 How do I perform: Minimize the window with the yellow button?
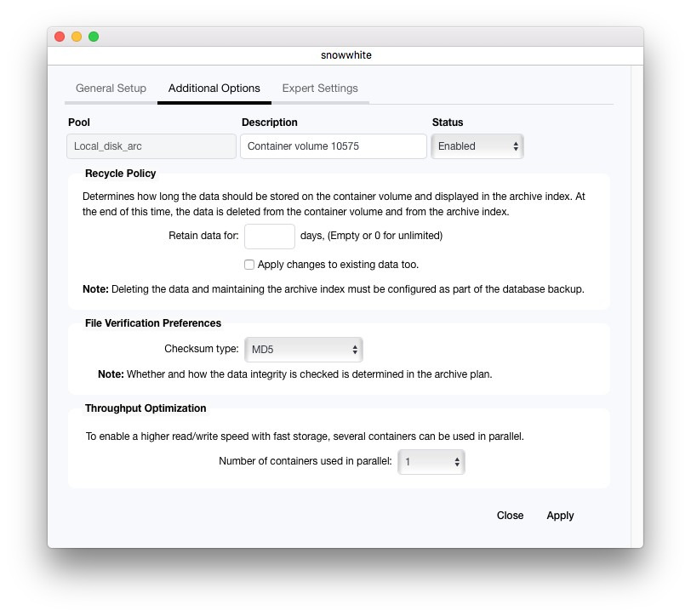[77, 37]
